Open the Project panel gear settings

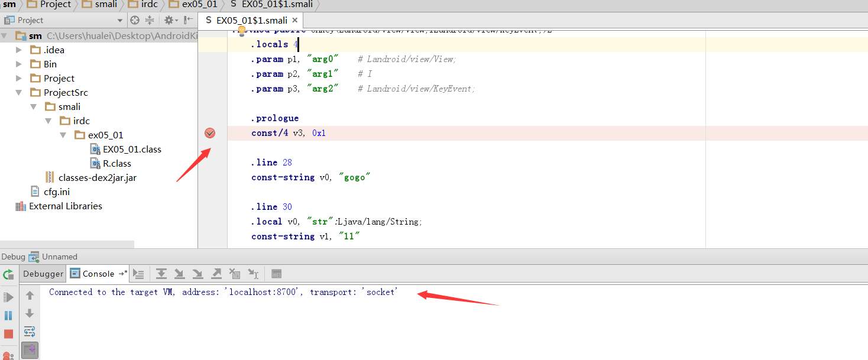[170, 20]
